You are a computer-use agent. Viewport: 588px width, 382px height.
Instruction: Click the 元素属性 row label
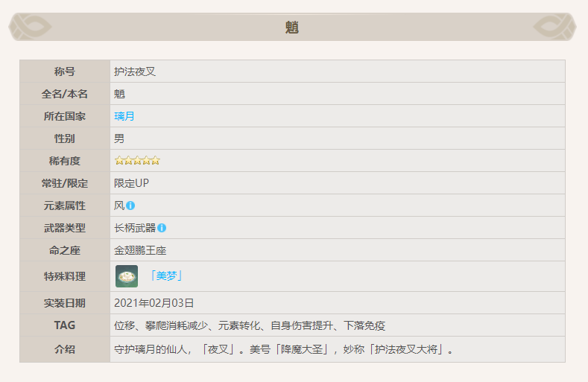[x=65, y=206]
